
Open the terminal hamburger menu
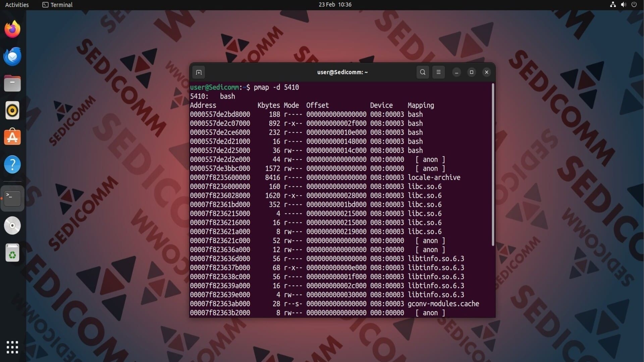(x=438, y=72)
